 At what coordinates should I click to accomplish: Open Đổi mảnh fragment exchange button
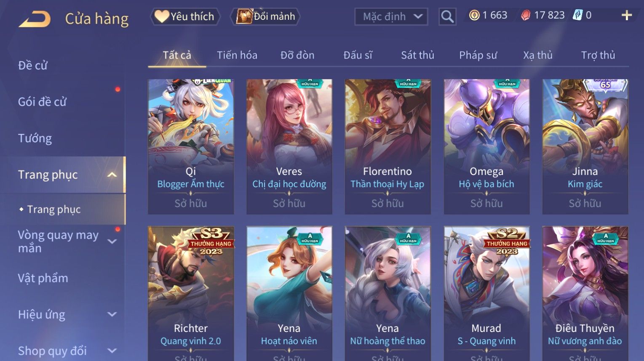coord(265,16)
